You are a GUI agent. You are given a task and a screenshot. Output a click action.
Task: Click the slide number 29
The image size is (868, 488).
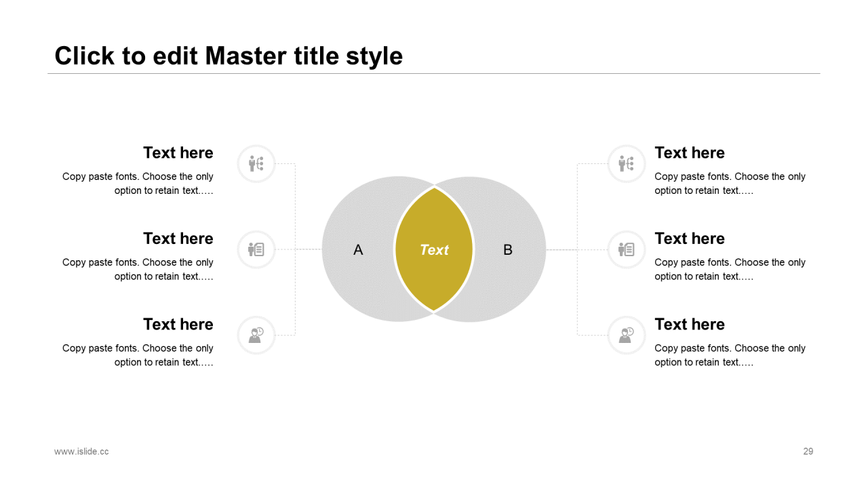tap(808, 451)
